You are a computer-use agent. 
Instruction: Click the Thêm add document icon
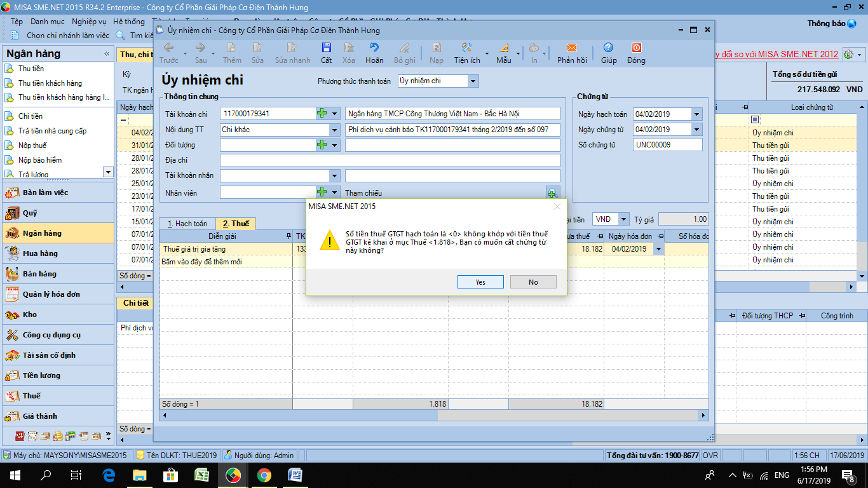(x=232, y=48)
